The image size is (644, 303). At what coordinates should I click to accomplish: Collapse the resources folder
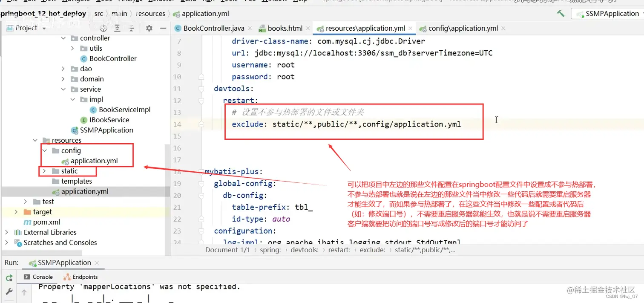35,141
